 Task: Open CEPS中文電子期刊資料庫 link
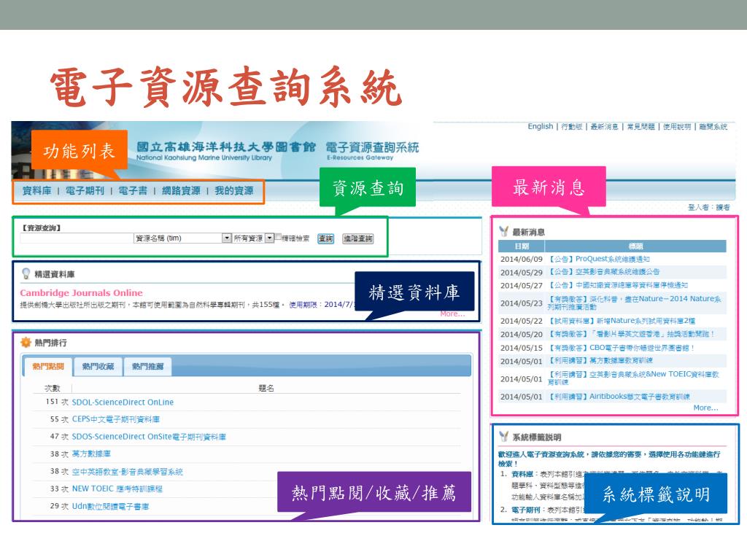coord(116,419)
